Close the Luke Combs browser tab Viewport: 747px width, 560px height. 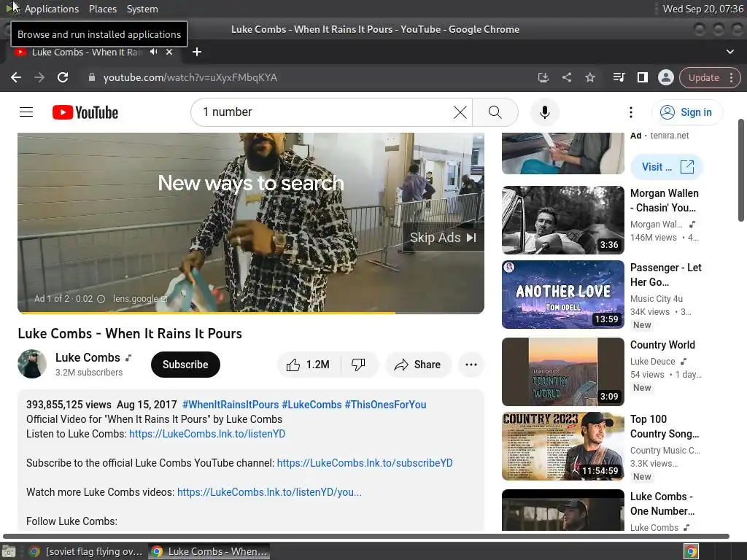pos(169,52)
